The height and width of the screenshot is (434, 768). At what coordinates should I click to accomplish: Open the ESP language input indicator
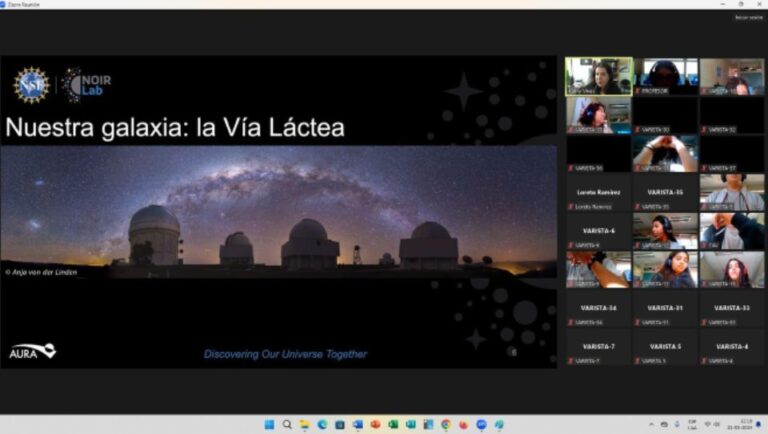point(692,424)
